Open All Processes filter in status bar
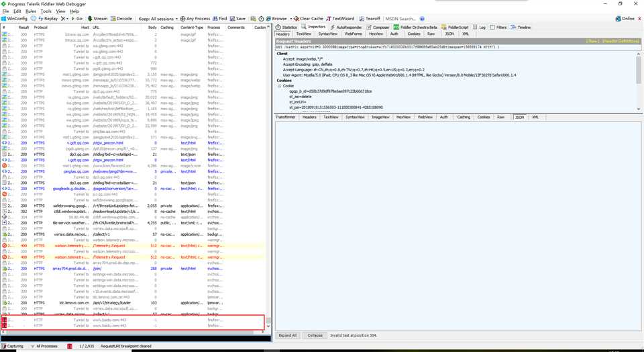This screenshot has height=352, width=644. click(x=44, y=346)
